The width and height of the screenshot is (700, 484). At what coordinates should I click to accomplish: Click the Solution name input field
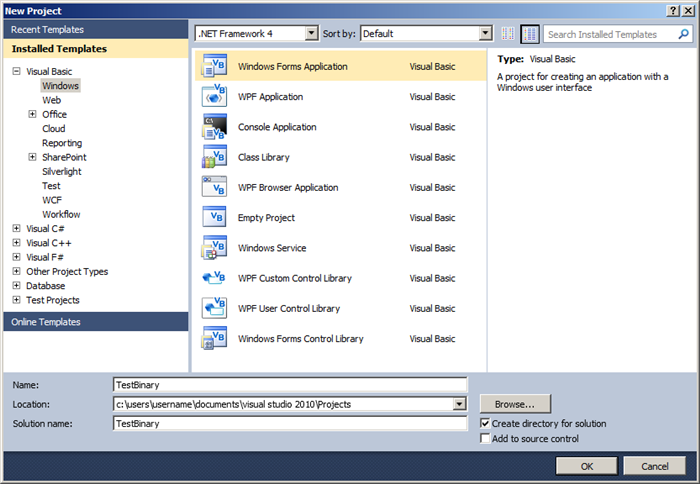pyautogui.click(x=290, y=423)
